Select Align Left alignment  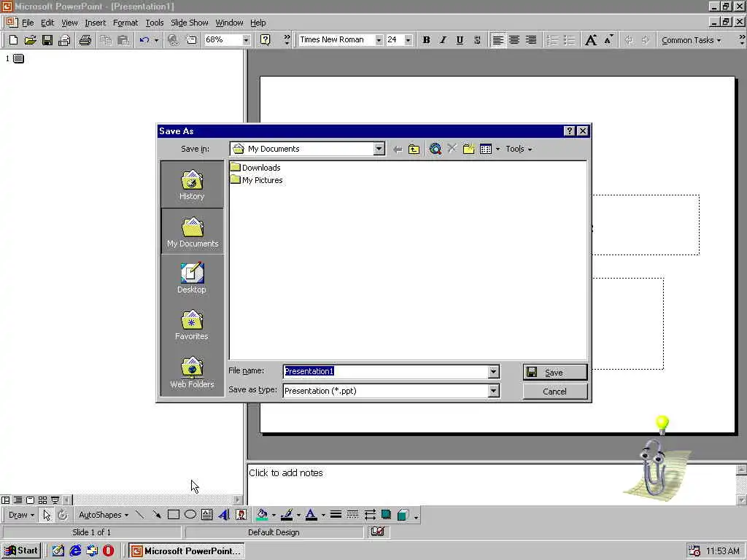[498, 40]
